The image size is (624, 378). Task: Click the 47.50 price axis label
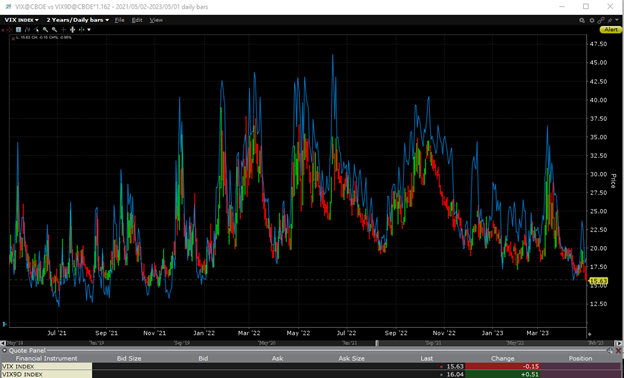tap(598, 44)
